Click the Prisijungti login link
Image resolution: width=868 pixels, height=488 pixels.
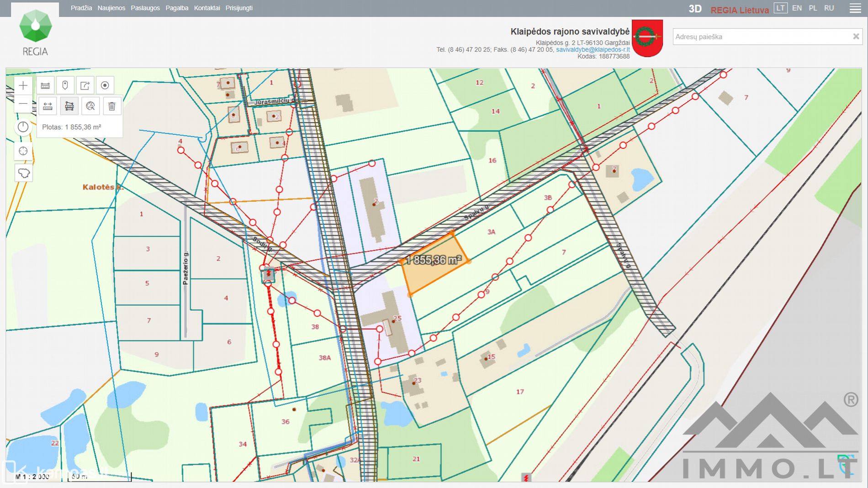coord(239,8)
